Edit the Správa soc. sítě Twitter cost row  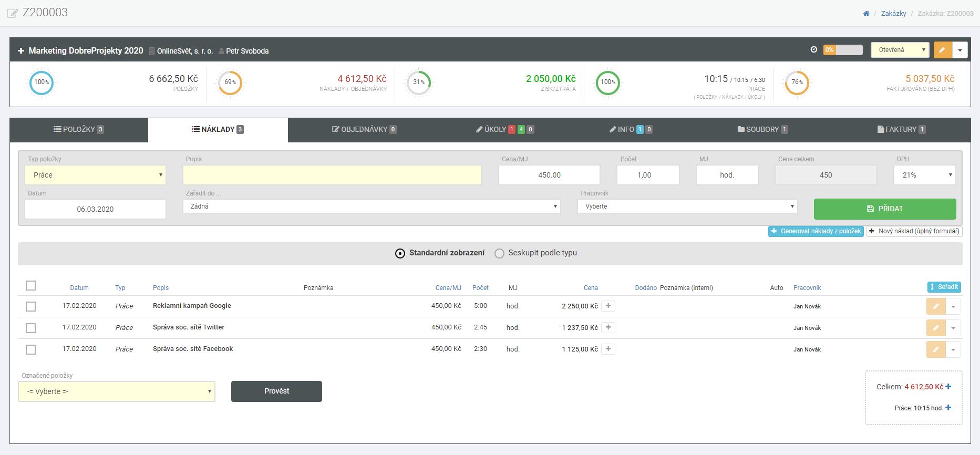936,328
